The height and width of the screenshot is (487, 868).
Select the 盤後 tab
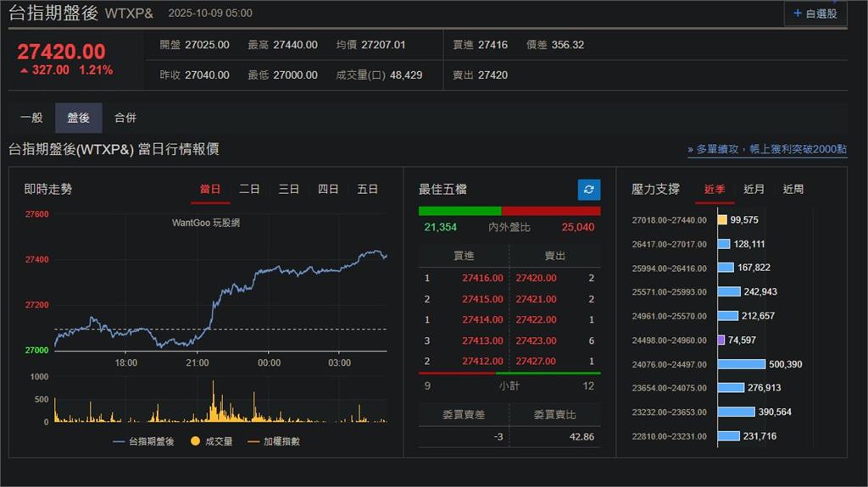79,118
